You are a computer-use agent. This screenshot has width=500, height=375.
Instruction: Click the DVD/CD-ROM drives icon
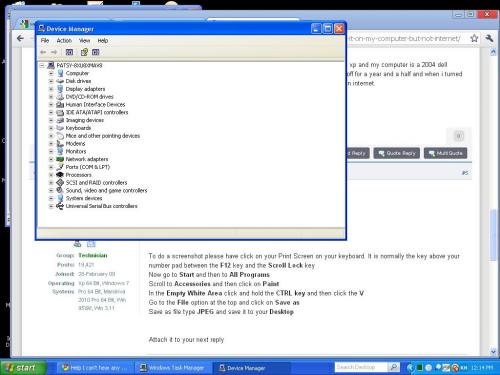60,97
